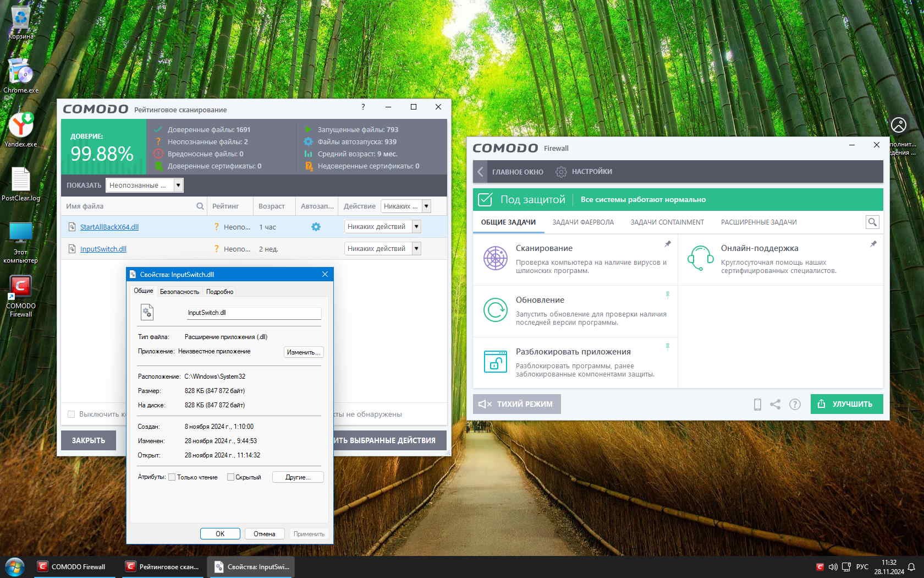Click the help question mark circle icon

[x=795, y=405]
